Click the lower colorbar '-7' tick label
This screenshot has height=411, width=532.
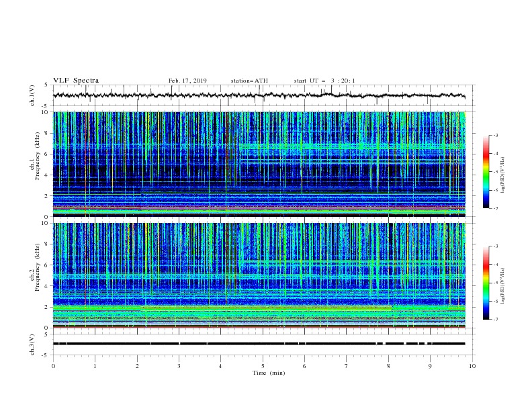point(495,319)
